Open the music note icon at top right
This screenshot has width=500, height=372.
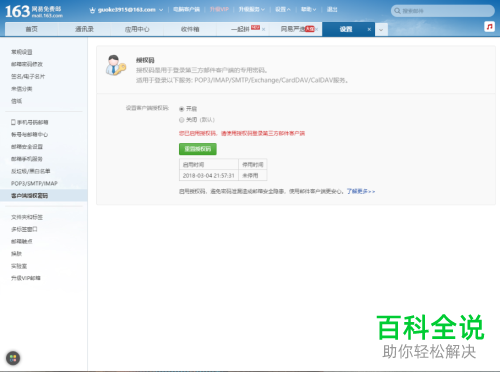[x=489, y=27]
